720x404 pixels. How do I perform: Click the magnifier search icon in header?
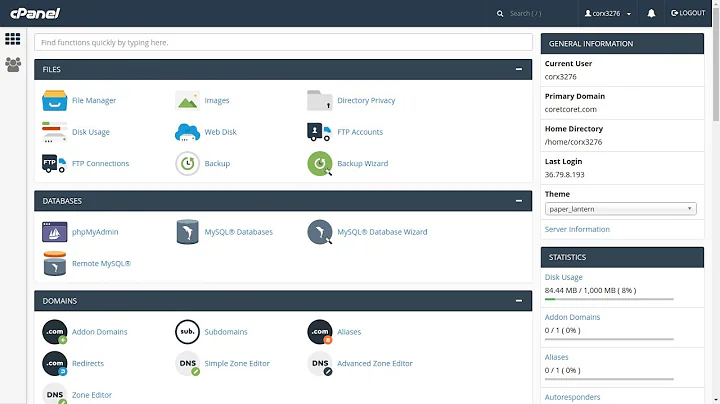pyautogui.click(x=500, y=14)
